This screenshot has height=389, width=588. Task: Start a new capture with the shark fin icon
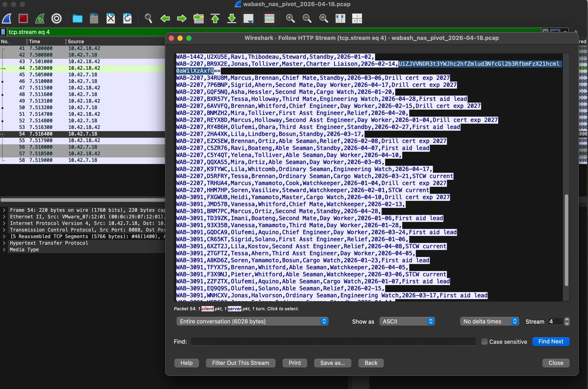click(x=7, y=18)
